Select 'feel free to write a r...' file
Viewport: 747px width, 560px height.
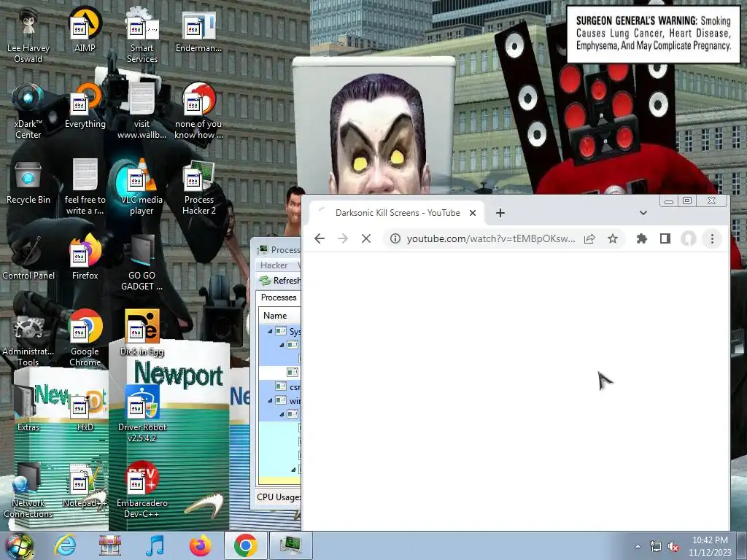coord(85,187)
